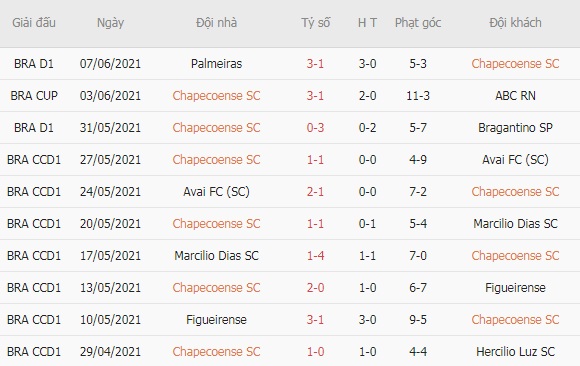580x366 pixels.
Task: Click the 0-3 score against Bragantino SP
Action: coord(315,128)
